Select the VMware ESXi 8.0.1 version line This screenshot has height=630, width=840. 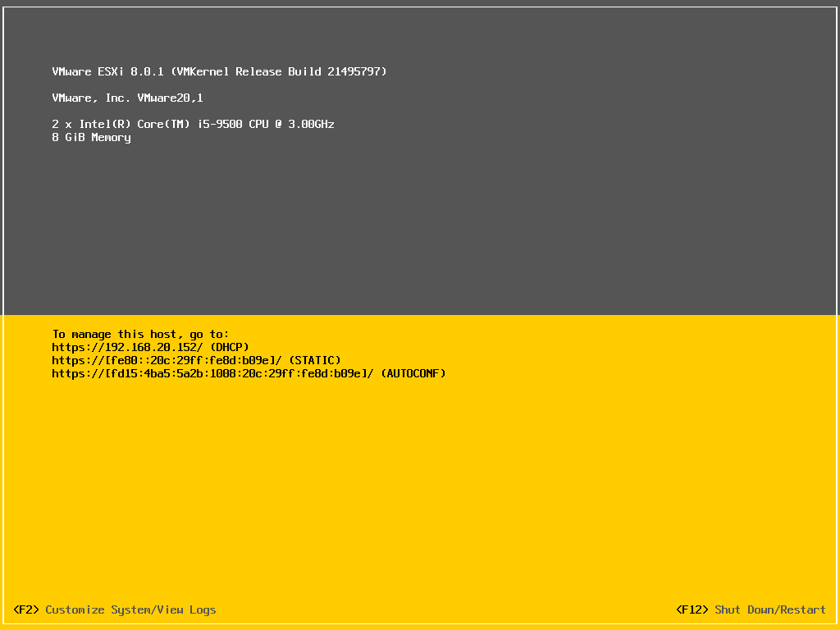pyautogui.click(x=219, y=71)
